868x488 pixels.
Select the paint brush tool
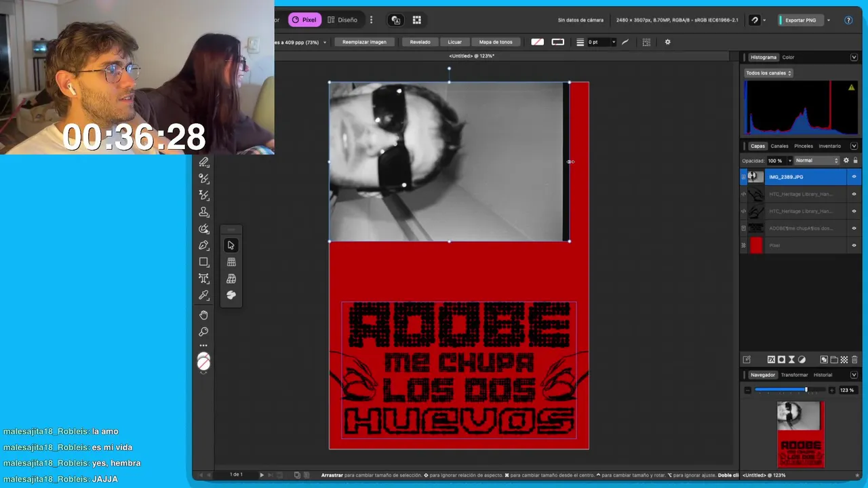coord(203,162)
